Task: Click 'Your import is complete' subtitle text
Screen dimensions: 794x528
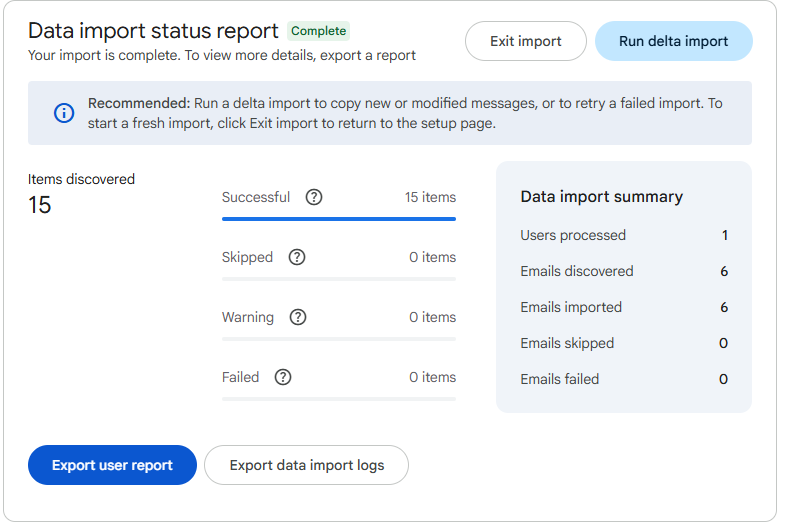Action: click(222, 55)
